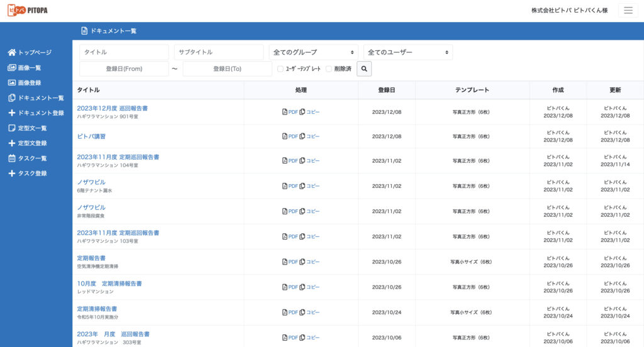Viewport: 644px width, 347px height.
Task: Go to トップページ in sidebar
Action: pos(35,52)
